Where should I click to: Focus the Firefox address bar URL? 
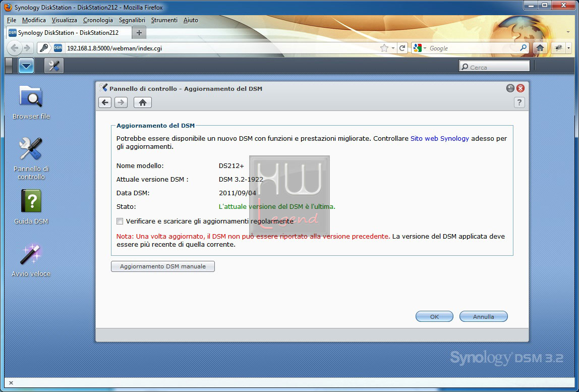221,48
